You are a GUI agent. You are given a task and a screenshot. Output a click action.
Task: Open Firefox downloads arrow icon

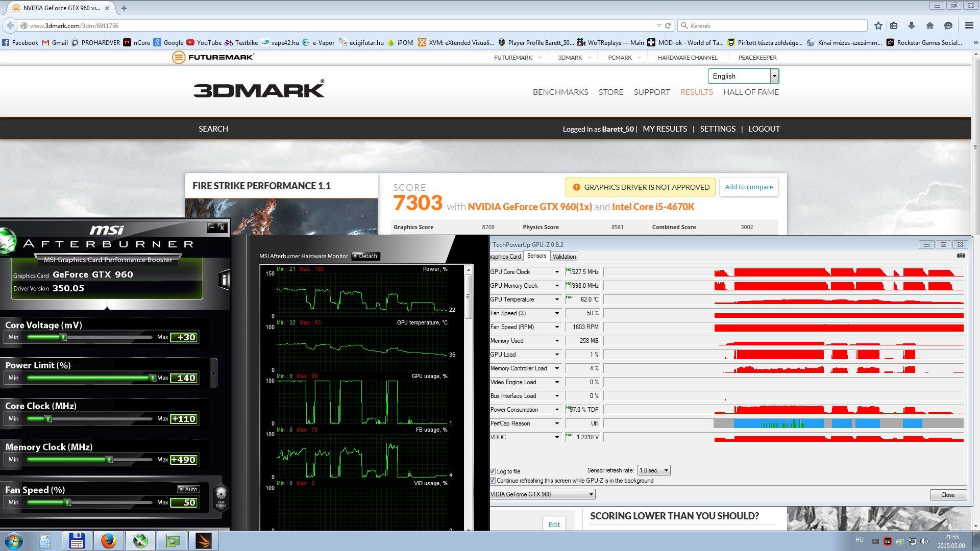click(x=912, y=26)
